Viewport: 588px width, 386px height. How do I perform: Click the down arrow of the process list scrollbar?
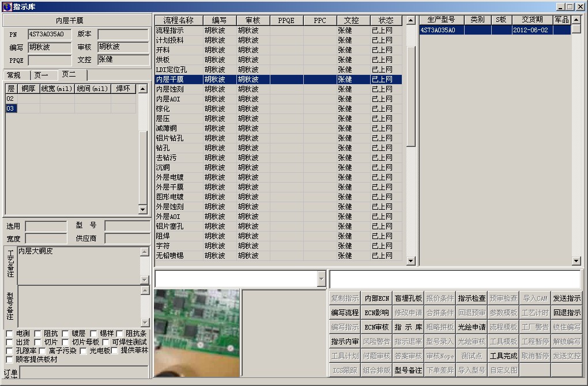[411, 260]
